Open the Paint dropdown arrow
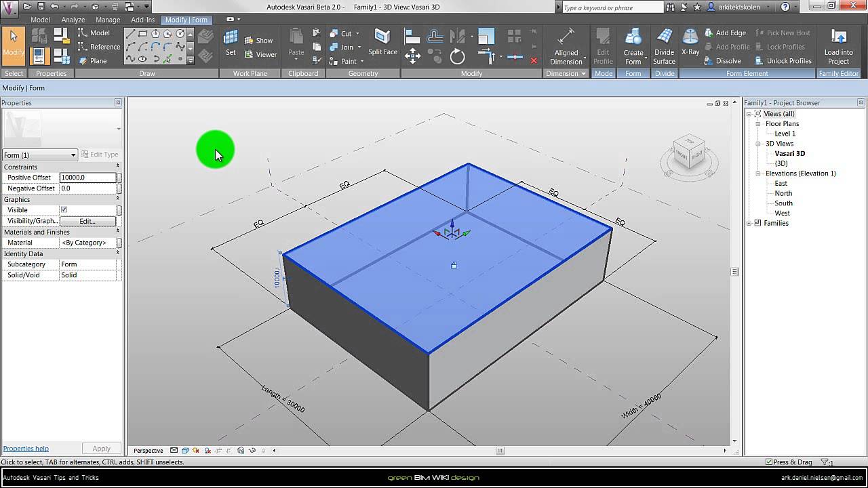 coord(362,62)
